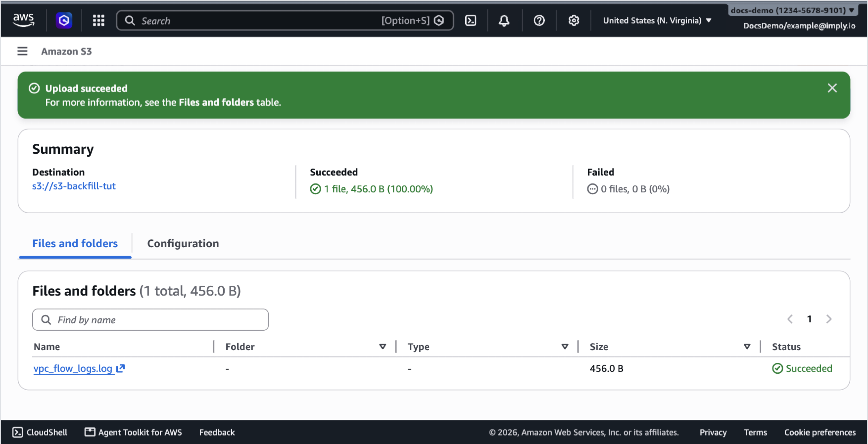Focus the Find by name filter field
The image size is (868, 444).
coord(150,320)
